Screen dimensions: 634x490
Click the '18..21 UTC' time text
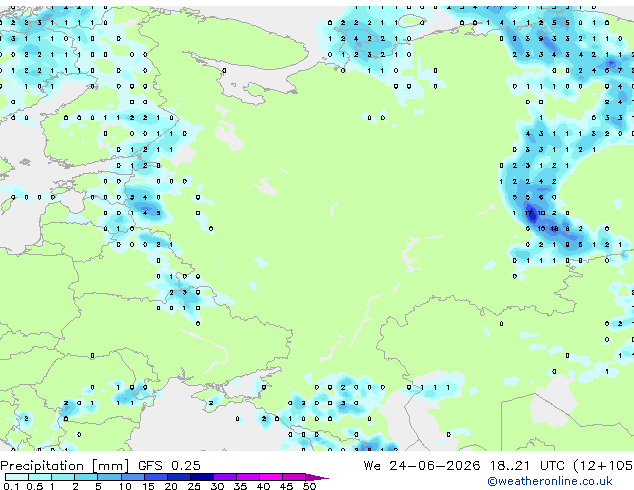point(526,466)
